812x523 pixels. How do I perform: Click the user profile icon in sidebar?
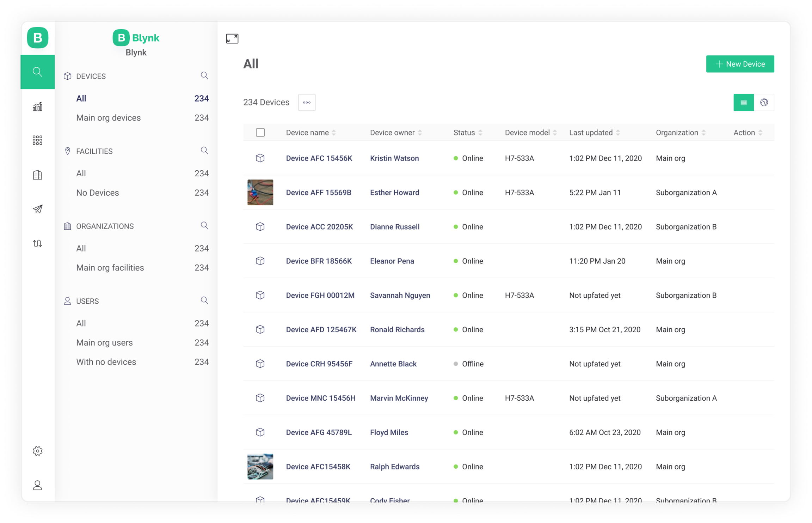pyautogui.click(x=37, y=485)
